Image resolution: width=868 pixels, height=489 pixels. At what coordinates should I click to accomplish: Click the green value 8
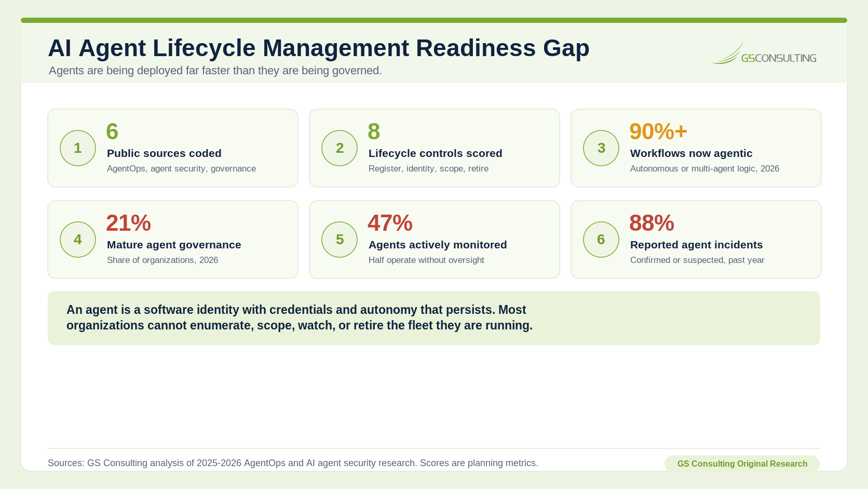point(374,131)
